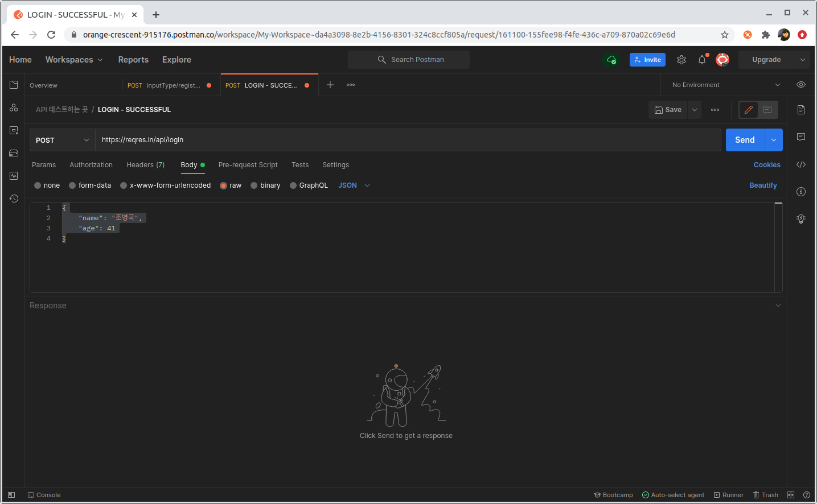This screenshot has height=504, width=817.
Task: Click the cloud sync status icon
Action: [x=611, y=60]
